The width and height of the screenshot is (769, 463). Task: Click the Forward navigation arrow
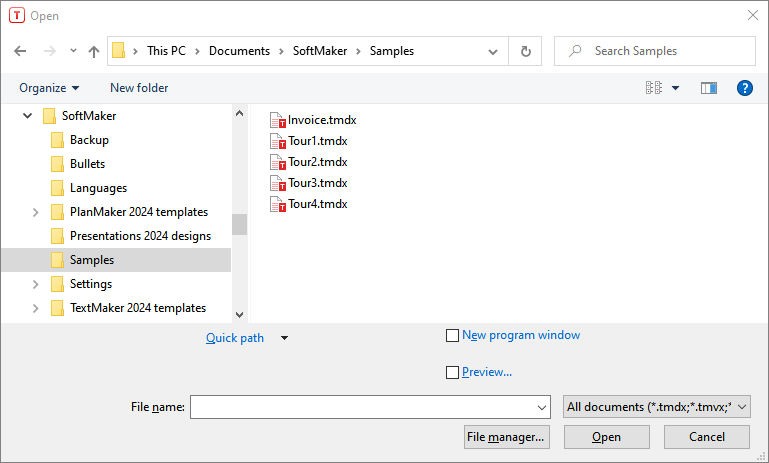[50, 51]
